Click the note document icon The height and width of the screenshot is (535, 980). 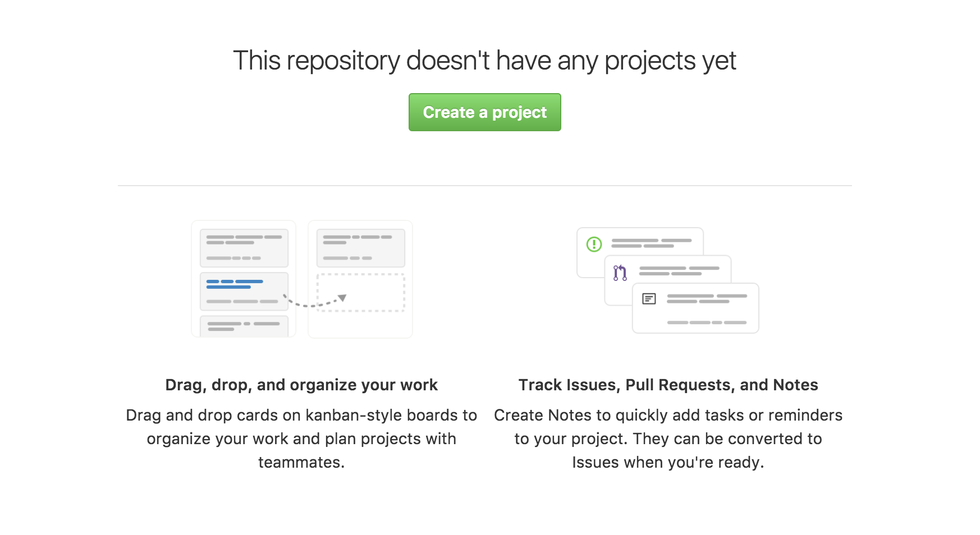coord(649,299)
